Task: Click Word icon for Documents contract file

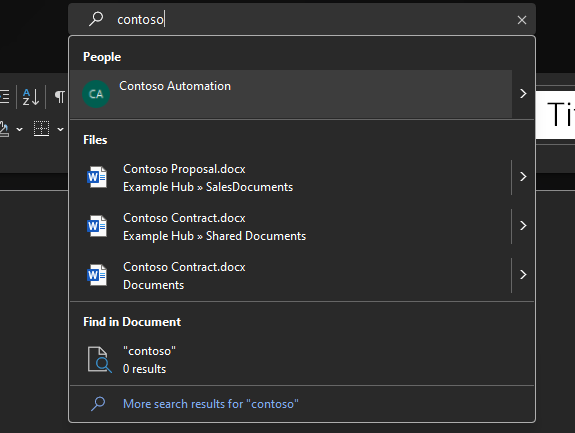Action: 97,275
